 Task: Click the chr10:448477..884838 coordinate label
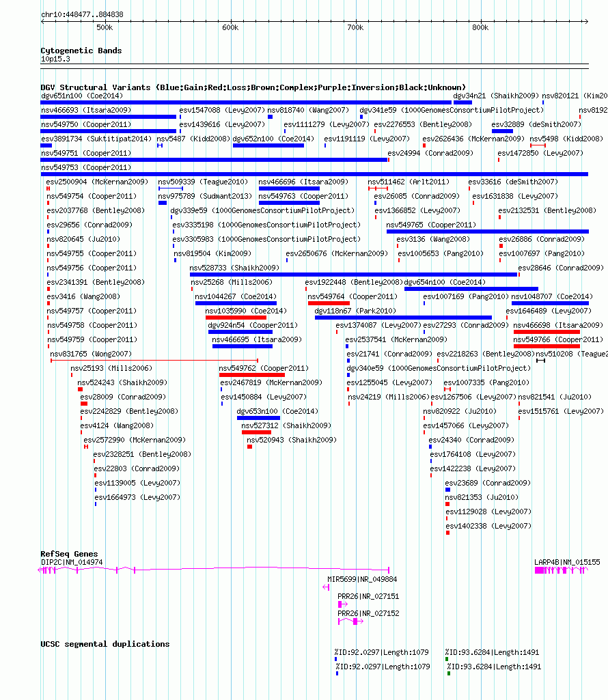[82, 15]
